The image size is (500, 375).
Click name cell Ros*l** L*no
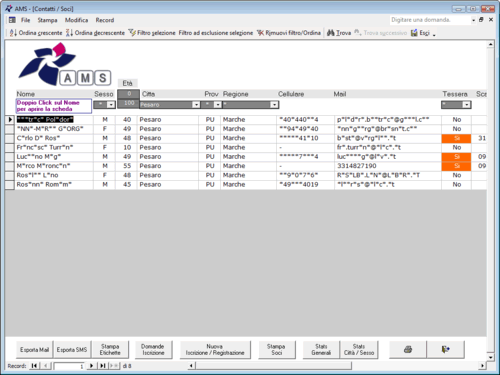54,175
